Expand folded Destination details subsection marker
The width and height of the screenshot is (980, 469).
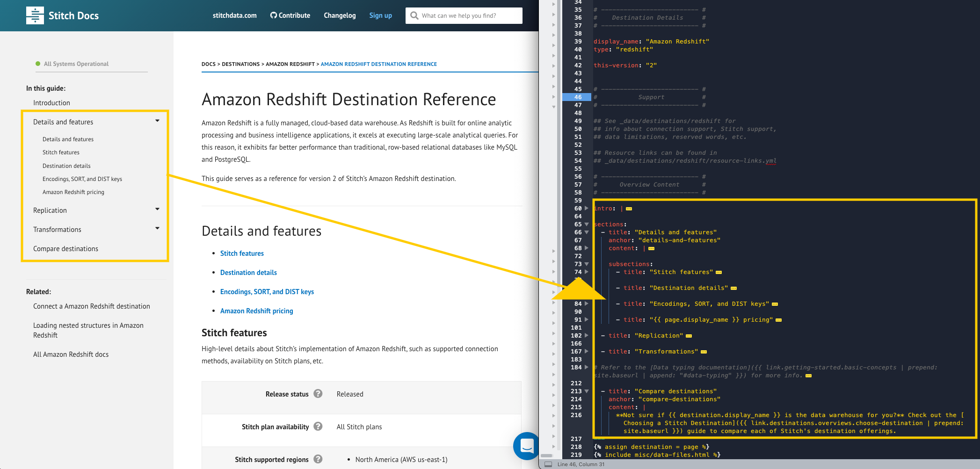(733, 288)
